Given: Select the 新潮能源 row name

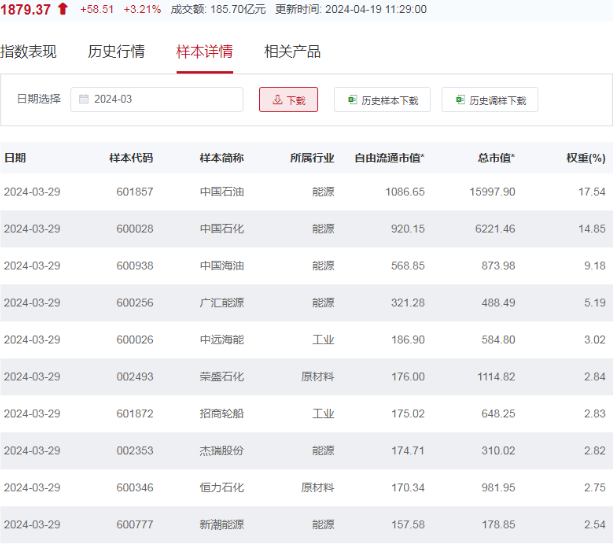Looking at the screenshot, I should (221, 525).
